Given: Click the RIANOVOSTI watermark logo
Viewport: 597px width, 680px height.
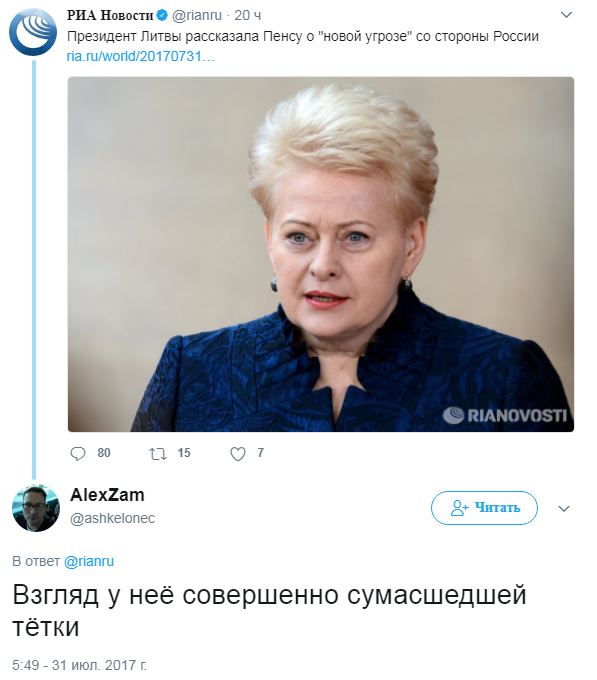Looking at the screenshot, I should (x=505, y=415).
